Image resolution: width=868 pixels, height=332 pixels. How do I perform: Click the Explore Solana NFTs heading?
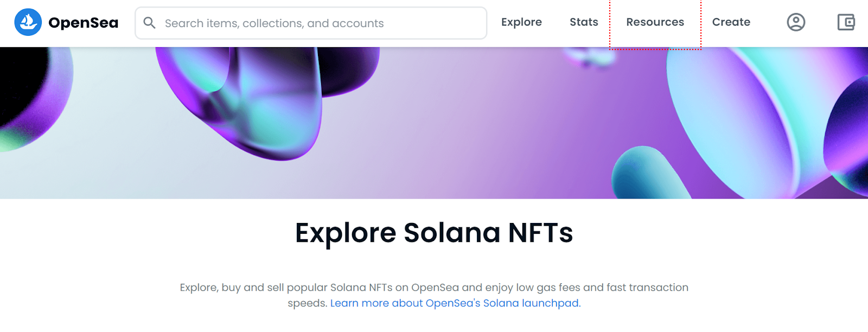(x=433, y=233)
